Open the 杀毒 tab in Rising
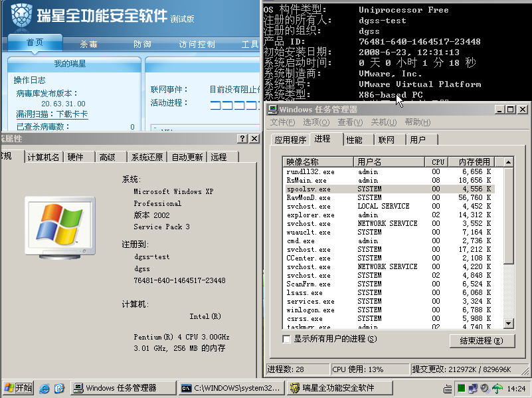This screenshot has width=532, height=398. tap(89, 45)
